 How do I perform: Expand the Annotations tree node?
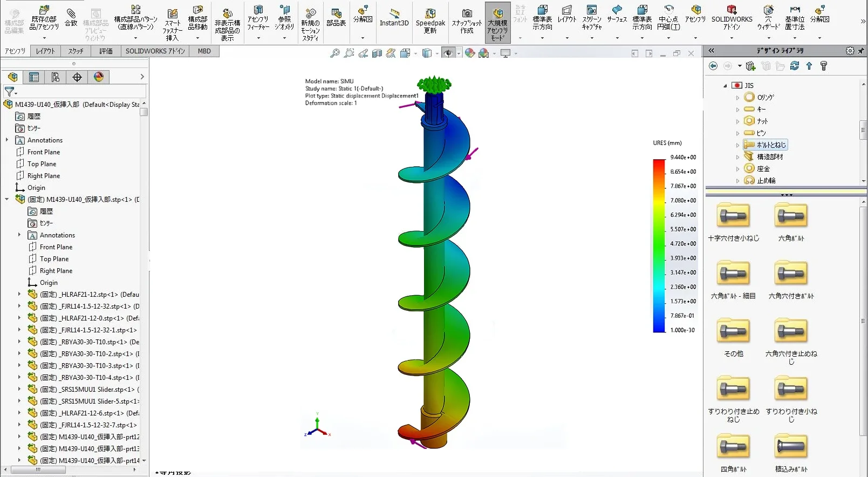(7, 140)
